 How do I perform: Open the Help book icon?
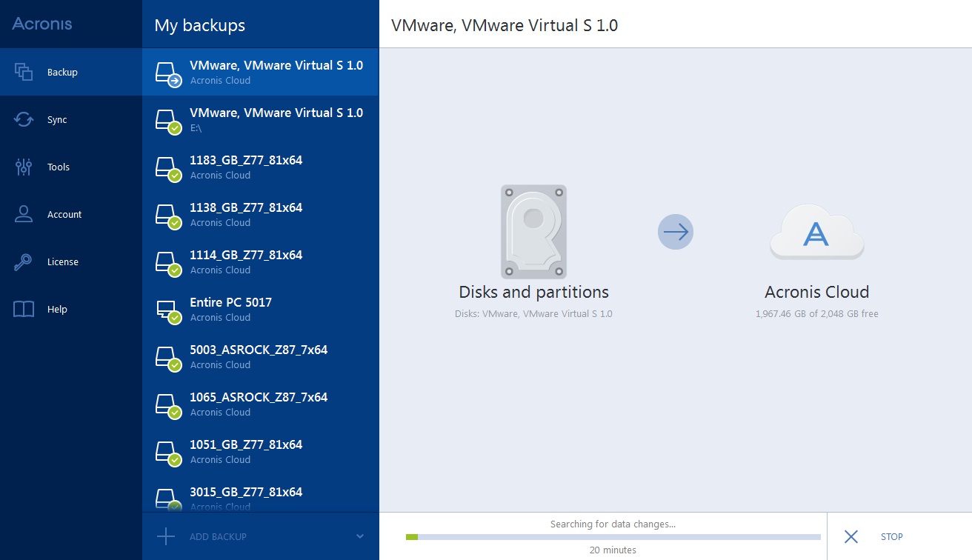[24, 309]
